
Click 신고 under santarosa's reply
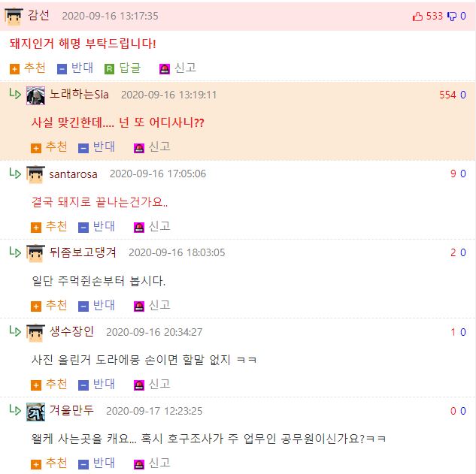(159, 226)
